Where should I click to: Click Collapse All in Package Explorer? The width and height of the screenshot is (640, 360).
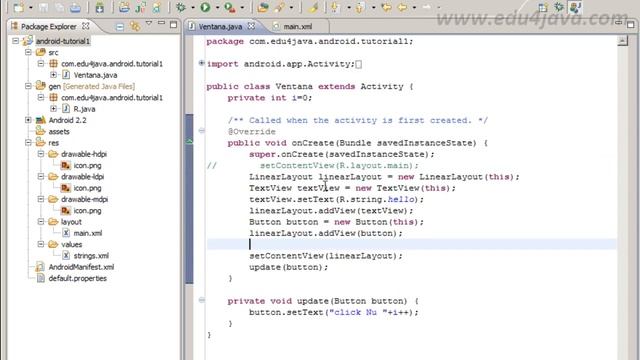coord(120,27)
